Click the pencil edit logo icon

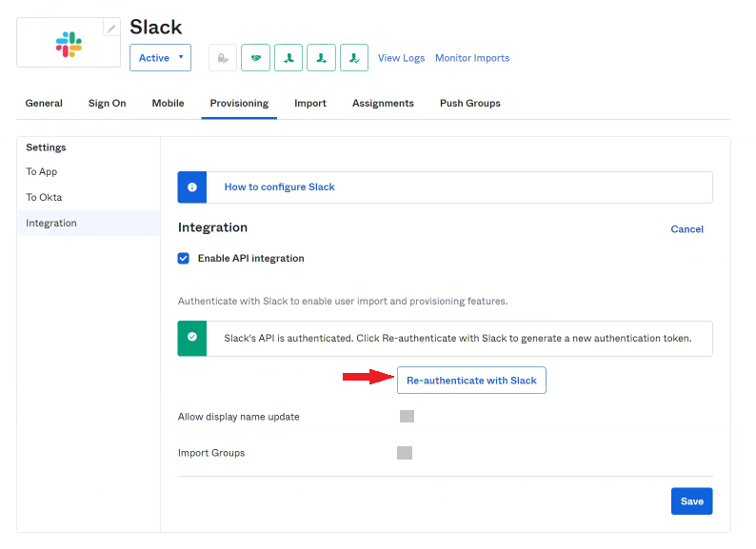click(x=111, y=28)
